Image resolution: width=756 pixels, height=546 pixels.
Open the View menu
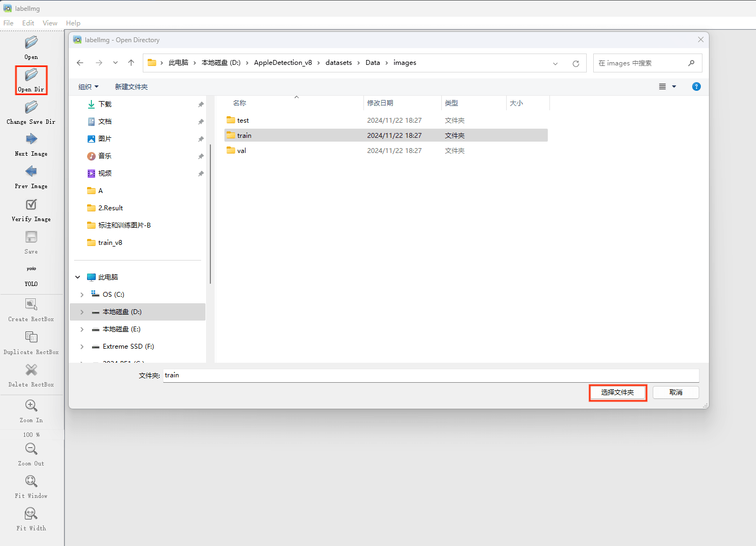click(50, 23)
